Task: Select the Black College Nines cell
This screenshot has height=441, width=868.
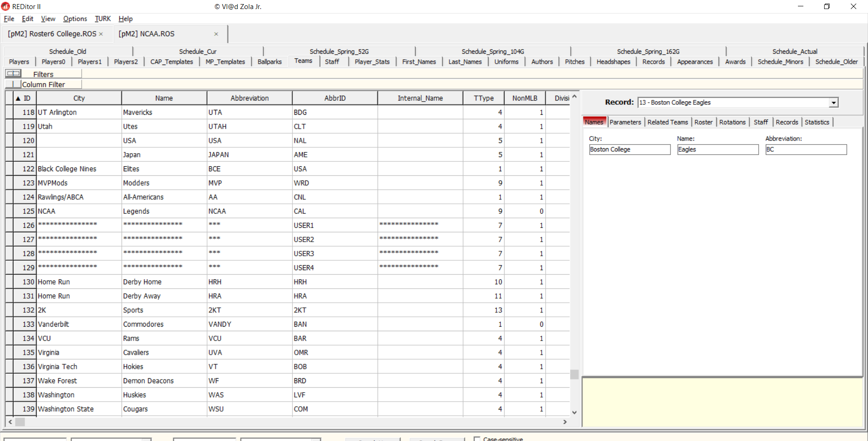Action: pos(79,169)
